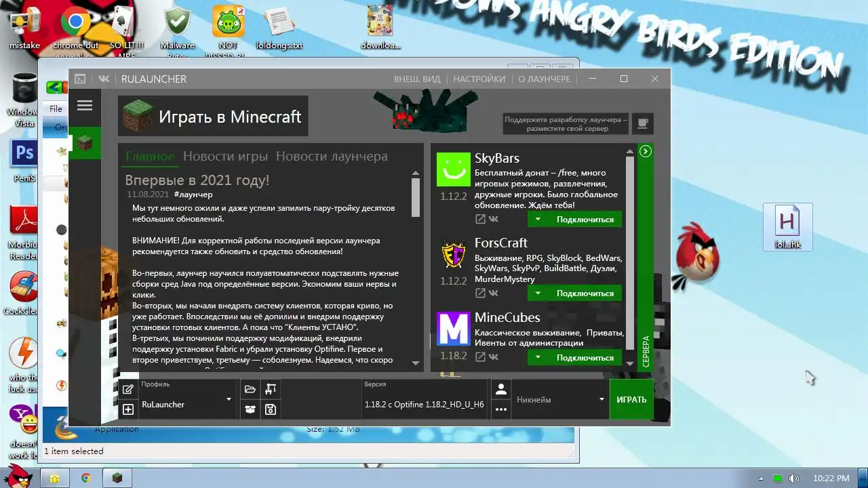Select the lol.ahk desktop file
868x488 pixels.
pyautogui.click(x=787, y=227)
